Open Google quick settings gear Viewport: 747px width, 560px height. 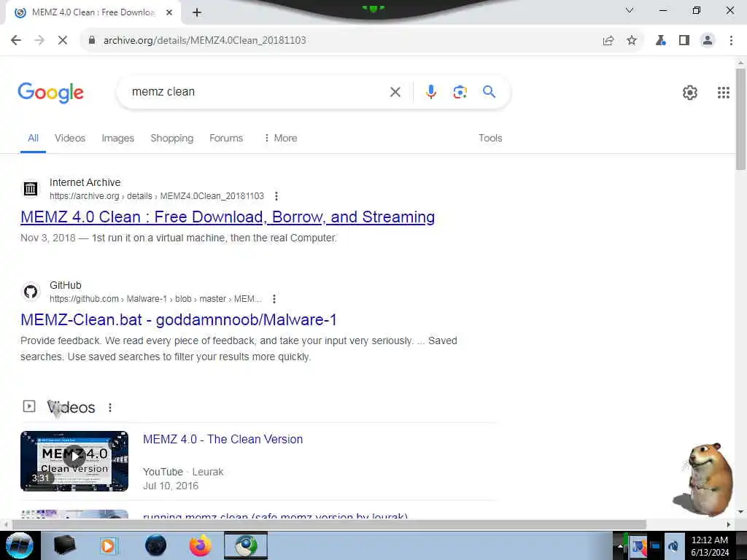click(690, 93)
